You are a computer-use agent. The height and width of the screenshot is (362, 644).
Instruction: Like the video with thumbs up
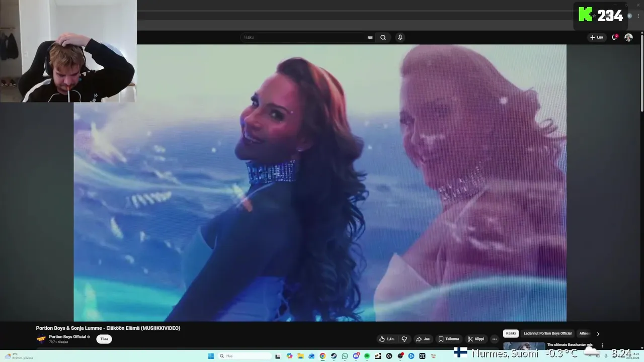387,339
